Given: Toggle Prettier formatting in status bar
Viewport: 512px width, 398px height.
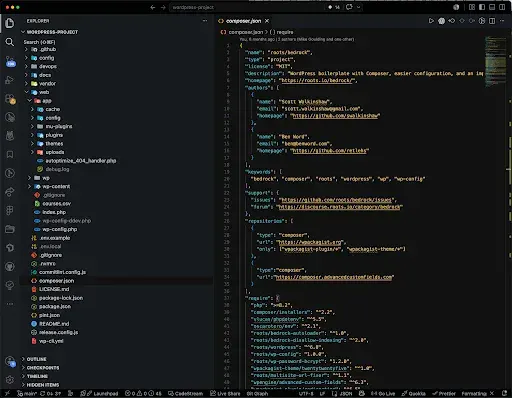Looking at the screenshot, I should tap(444, 394).
